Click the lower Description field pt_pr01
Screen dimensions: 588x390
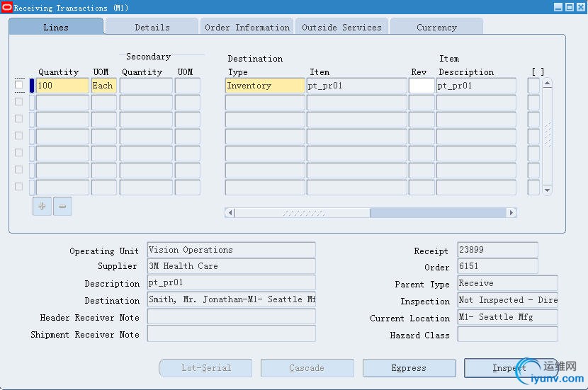[232, 282]
